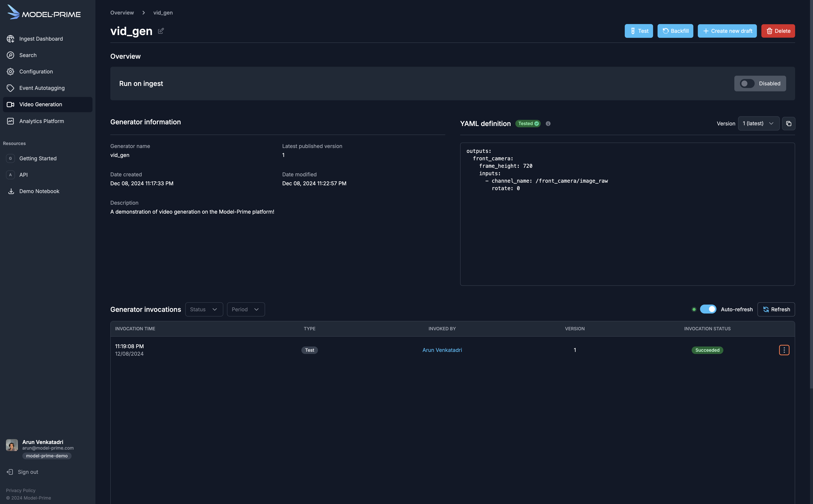Click the Getting Started G badge icon
The width and height of the screenshot is (813, 504).
[x=10, y=158]
